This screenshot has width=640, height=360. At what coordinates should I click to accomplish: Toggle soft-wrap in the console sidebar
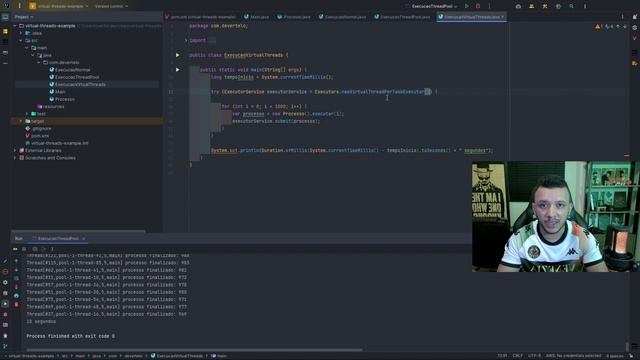16,278
